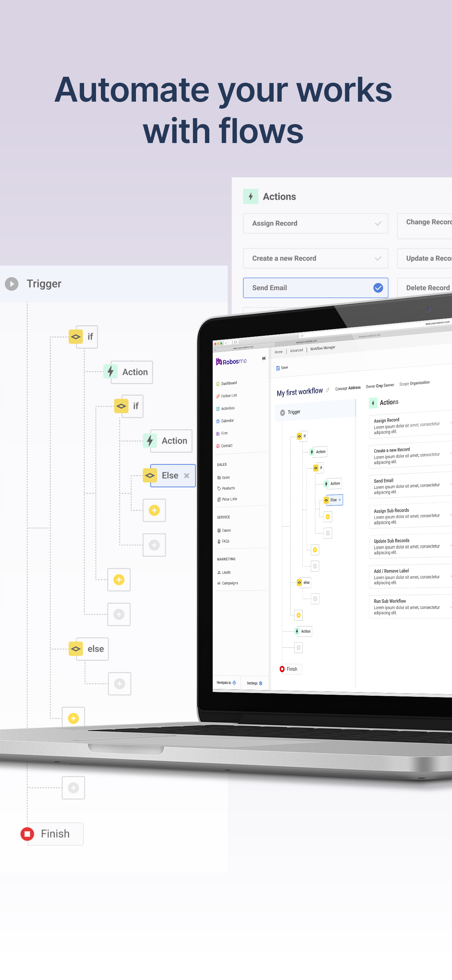This screenshot has height=980, width=452.
Task: Click the yellow icon on the large Else node
Action: (150, 476)
